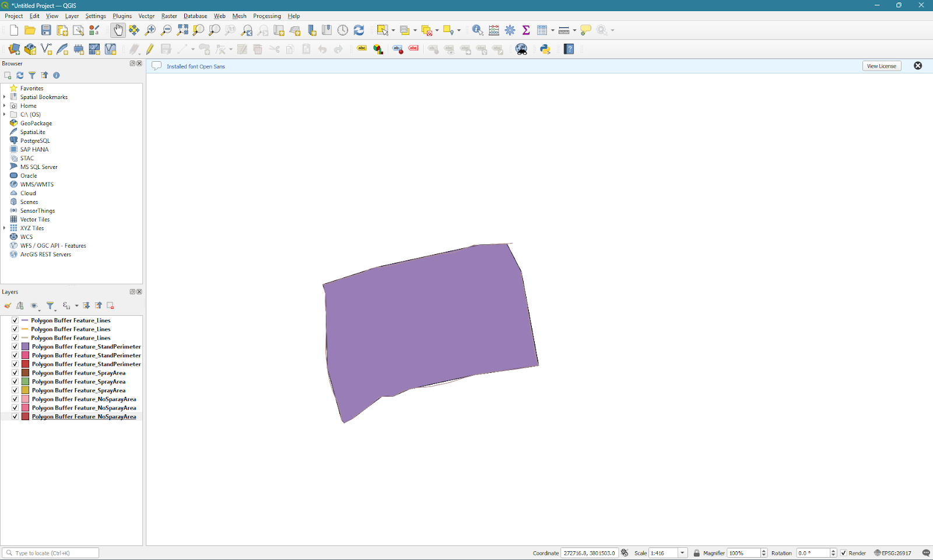This screenshot has height=560, width=933.
Task: Create a new project with New icon
Action: [14, 30]
